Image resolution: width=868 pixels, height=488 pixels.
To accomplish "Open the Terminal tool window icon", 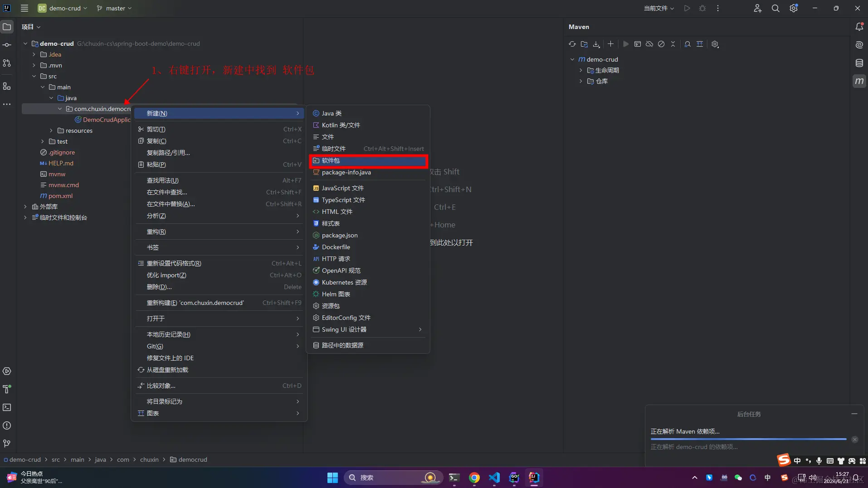I will click(x=7, y=407).
